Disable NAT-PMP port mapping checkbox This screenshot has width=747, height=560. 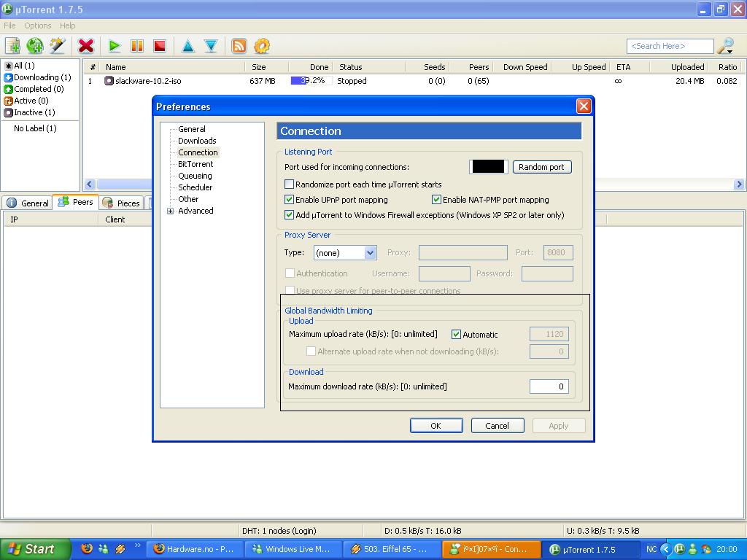436,200
